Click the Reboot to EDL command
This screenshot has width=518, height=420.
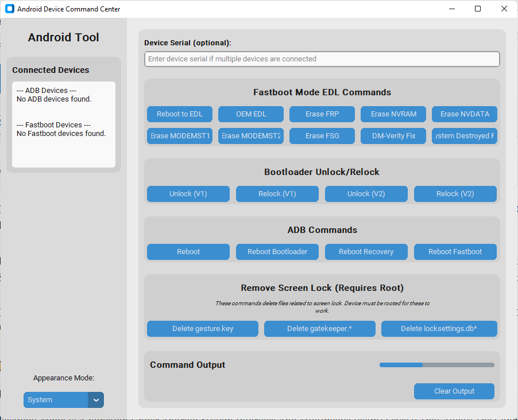click(179, 114)
